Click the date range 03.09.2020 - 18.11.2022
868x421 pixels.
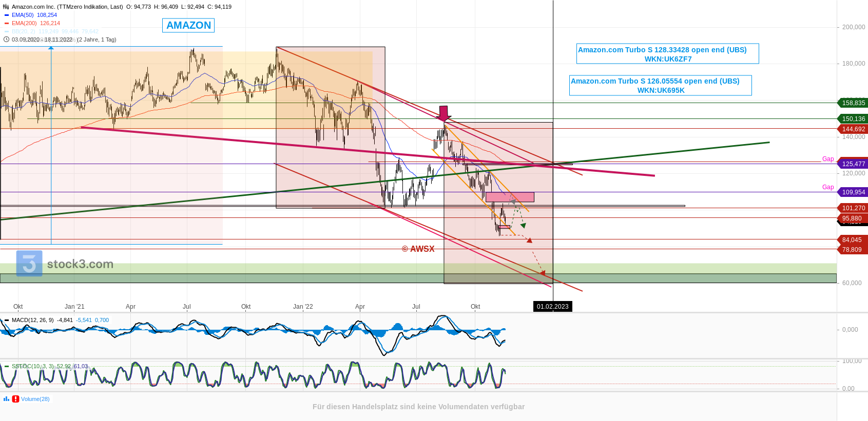pyautogui.click(x=42, y=39)
